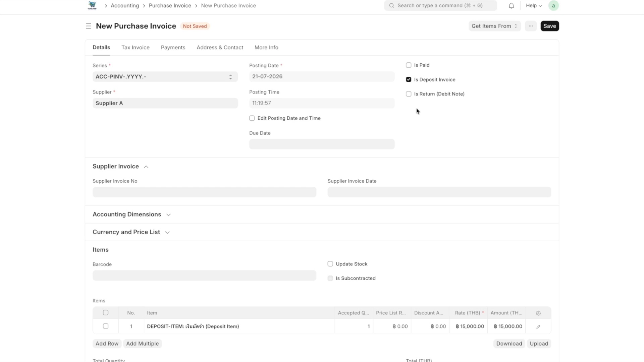Open the user avatar menu
Screen dimensions: 644x362
553,6
